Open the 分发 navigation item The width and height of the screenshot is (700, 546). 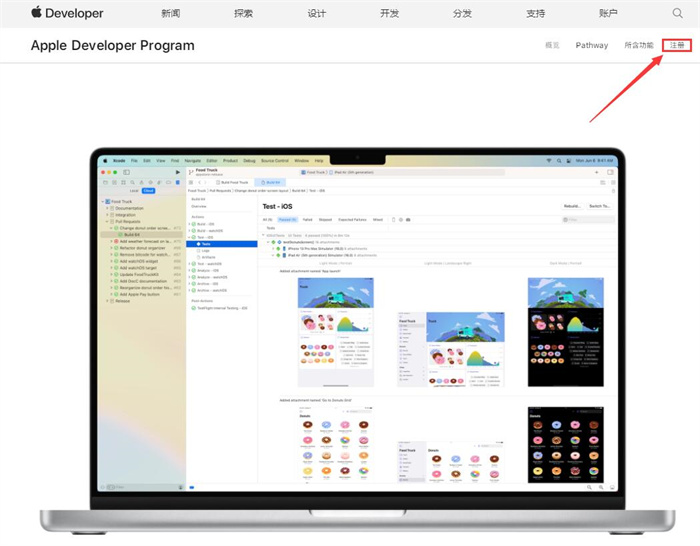tap(462, 13)
